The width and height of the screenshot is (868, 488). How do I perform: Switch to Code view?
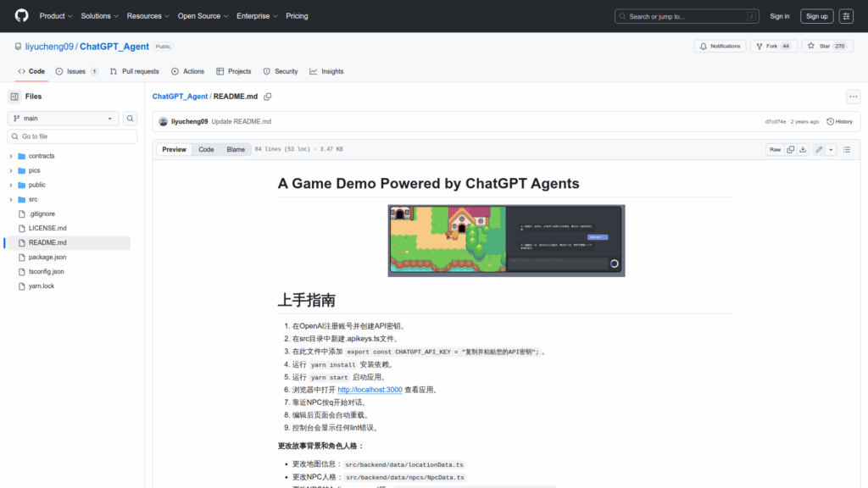[206, 150]
